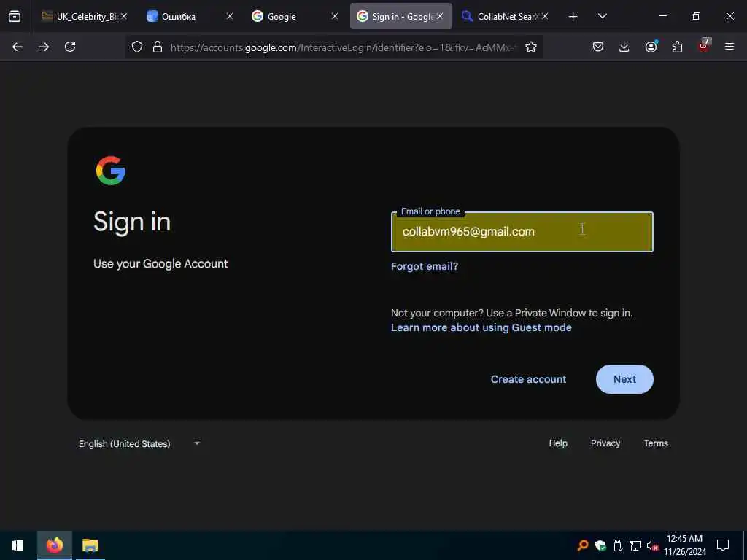Open the tracking protection shield icon
The height and width of the screenshot is (560, 747).
(137, 47)
